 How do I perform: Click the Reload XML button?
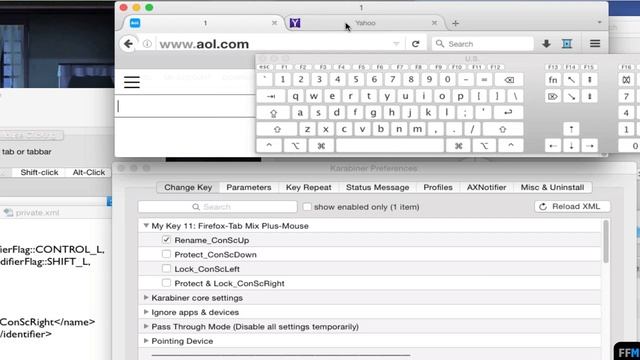tap(572, 207)
